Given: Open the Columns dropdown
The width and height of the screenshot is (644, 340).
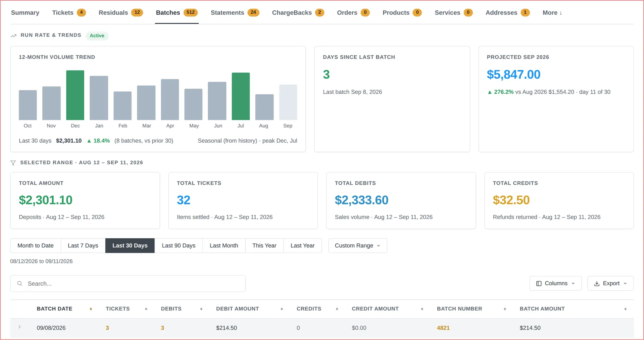Looking at the screenshot, I should click(555, 283).
